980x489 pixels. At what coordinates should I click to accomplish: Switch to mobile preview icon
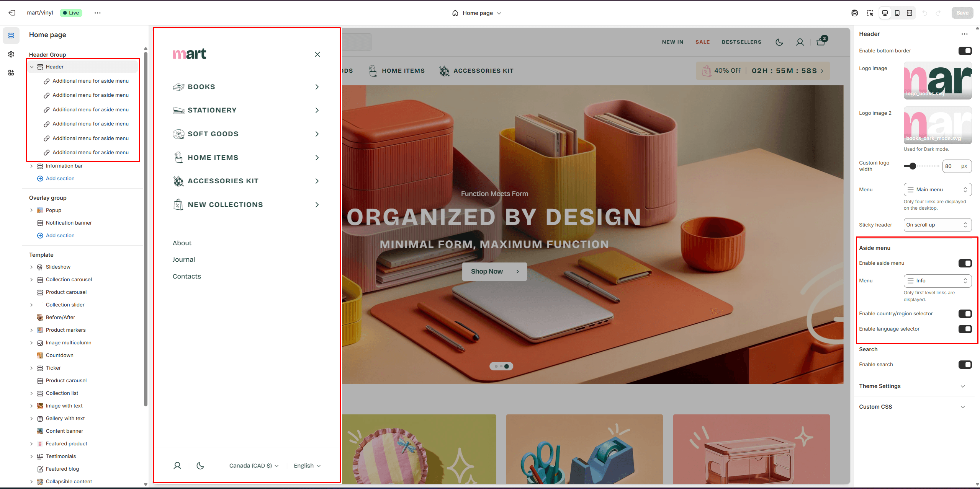click(x=897, y=13)
